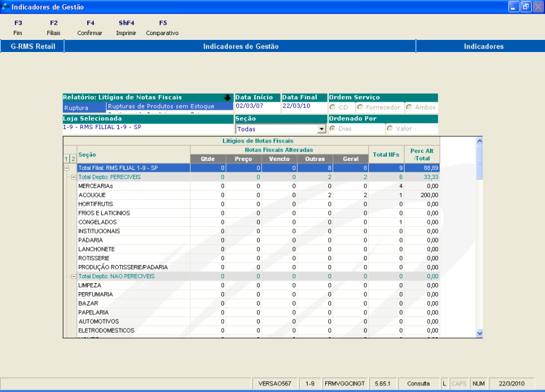545x392 pixels.
Task: Select the Fornecedor radio option
Action: point(360,108)
